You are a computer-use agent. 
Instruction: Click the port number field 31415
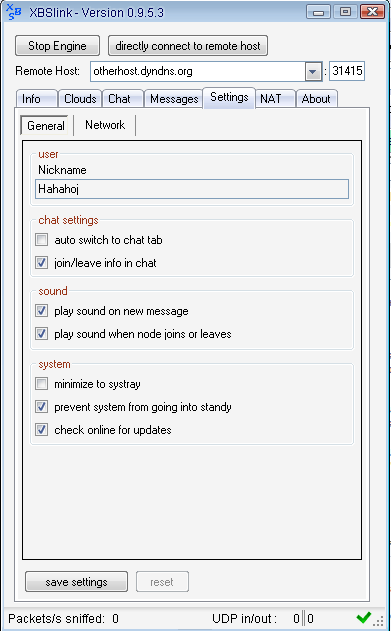pyautogui.click(x=347, y=72)
